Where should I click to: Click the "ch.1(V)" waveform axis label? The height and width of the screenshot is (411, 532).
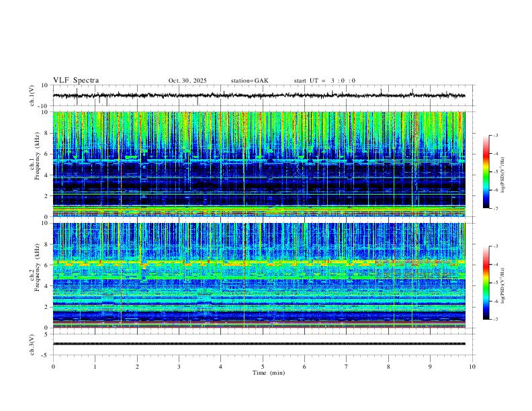coord(32,95)
